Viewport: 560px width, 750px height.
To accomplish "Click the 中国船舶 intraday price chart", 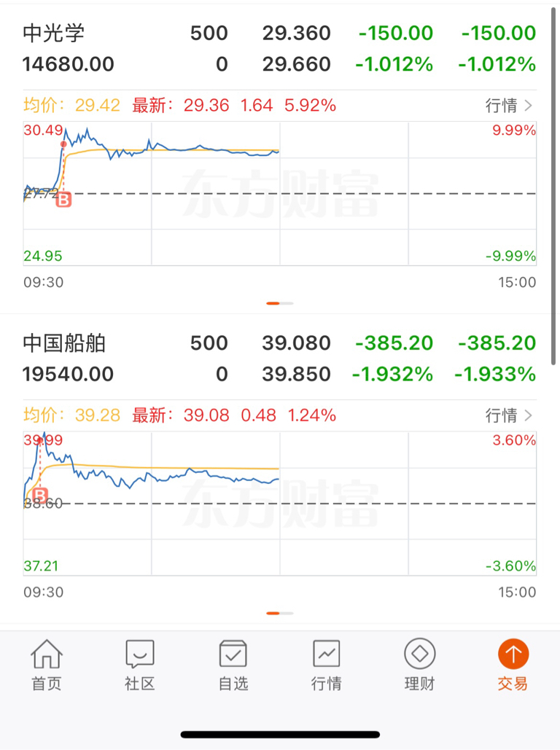I will (279, 504).
